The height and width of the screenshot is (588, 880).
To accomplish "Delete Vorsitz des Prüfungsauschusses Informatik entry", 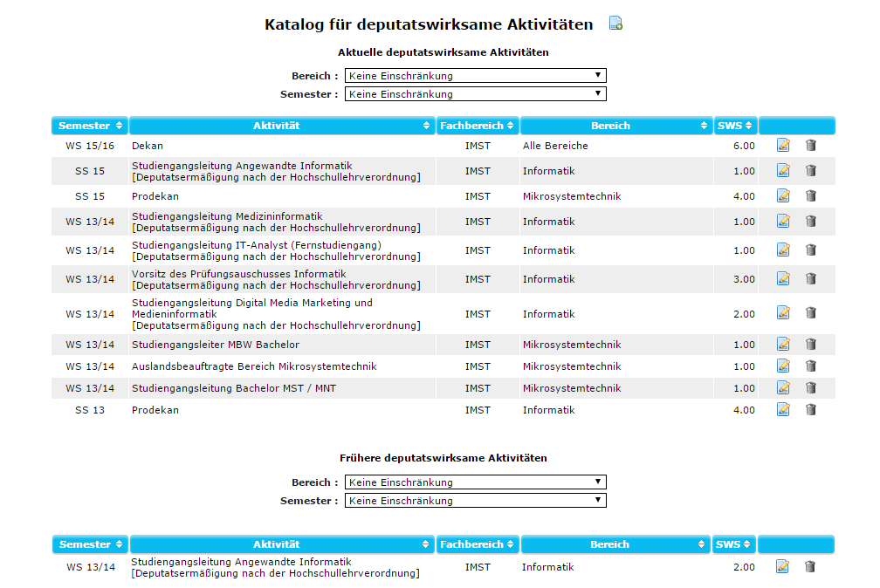I will pos(811,278).
